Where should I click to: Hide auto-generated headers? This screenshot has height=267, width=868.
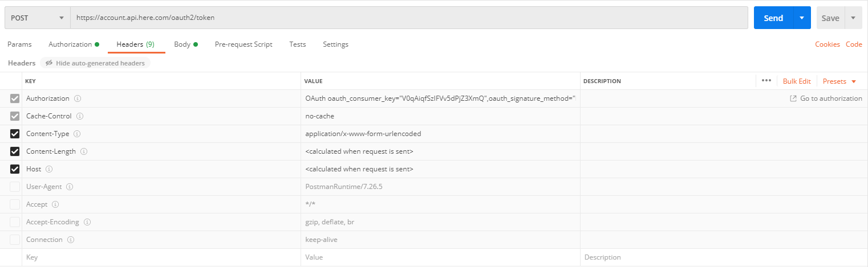(95, 63)
